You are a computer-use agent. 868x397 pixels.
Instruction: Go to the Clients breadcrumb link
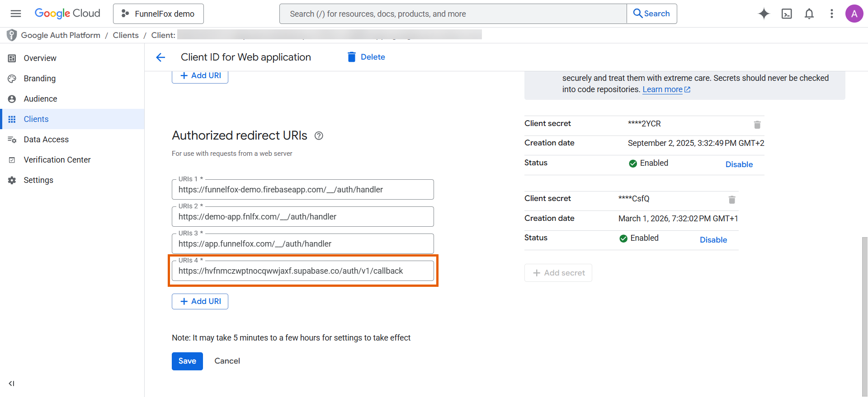point(126,35)
